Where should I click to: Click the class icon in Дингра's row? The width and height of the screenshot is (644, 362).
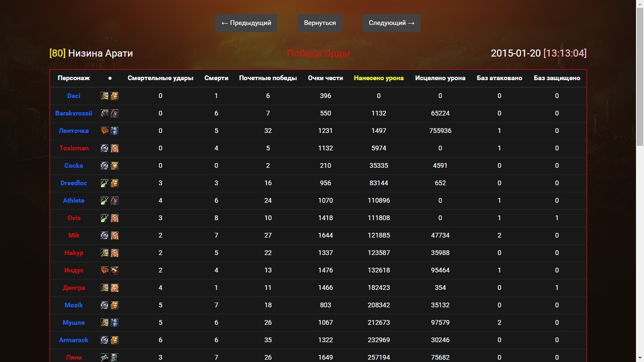[105, 288]
